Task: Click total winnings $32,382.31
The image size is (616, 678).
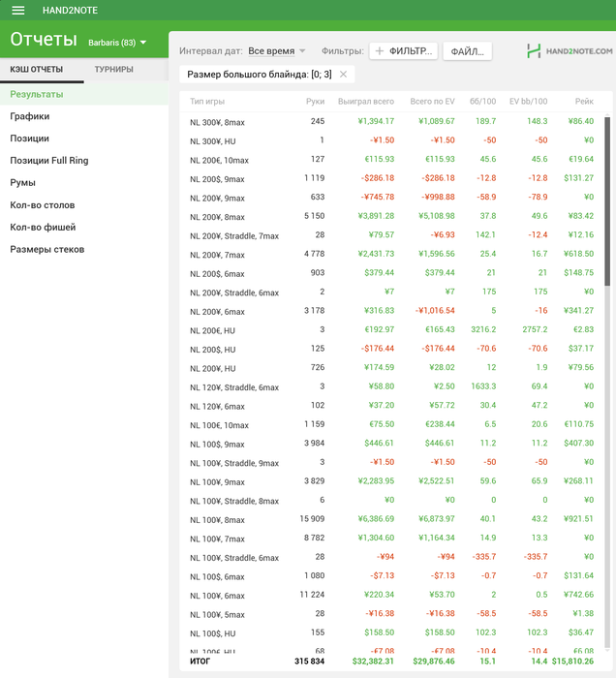Action: tap(373, 662)
